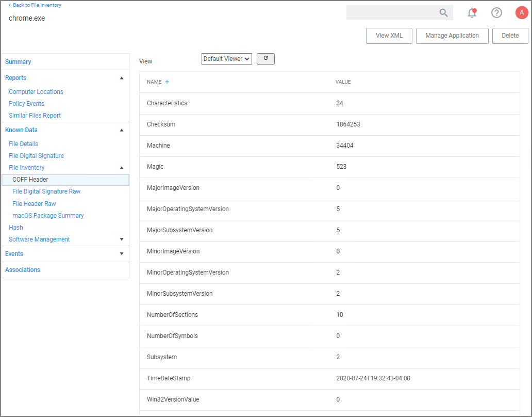Click the refresh viewer icon button
This screenshot has width=532, height=417.
265,59
